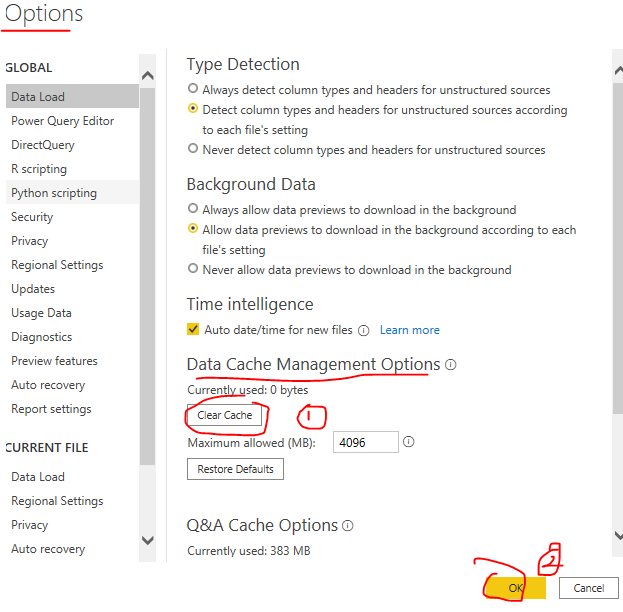Viewport: 623px width, 612px height.
Task: Click the info icon beside Q&A Cache Options
Action: [348, 526]
